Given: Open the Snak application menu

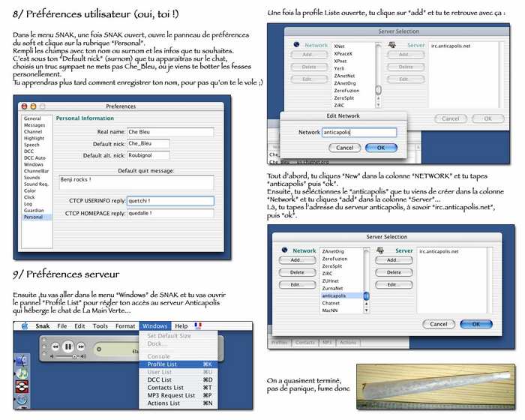Looking at the screenshot, I should (x=43, y=326).
